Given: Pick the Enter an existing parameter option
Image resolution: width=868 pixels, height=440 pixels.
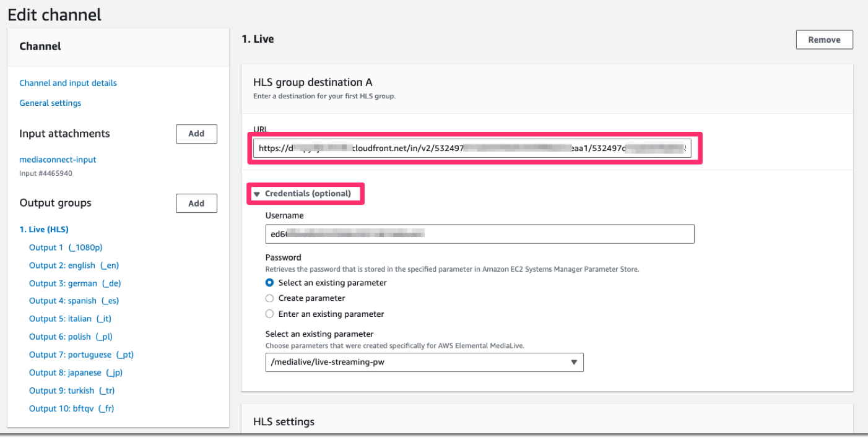Looking at the screenshot, I should coord(270,314).
